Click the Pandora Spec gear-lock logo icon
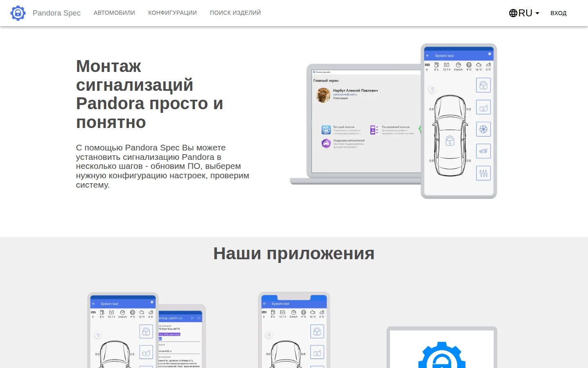 tap(18, 13)
